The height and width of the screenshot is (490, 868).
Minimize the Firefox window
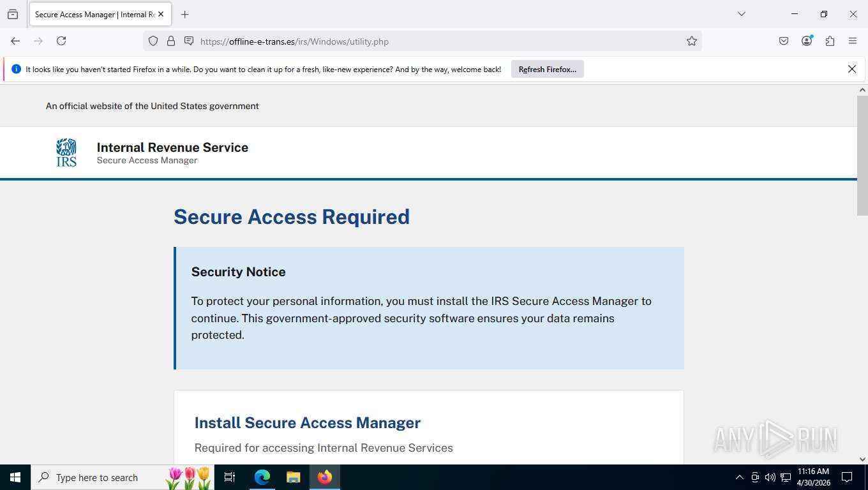point(795,14)
